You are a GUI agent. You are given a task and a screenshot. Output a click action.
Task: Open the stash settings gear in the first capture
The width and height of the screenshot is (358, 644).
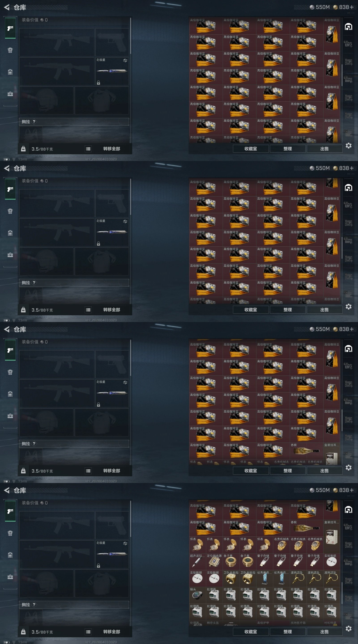point(349,146)
